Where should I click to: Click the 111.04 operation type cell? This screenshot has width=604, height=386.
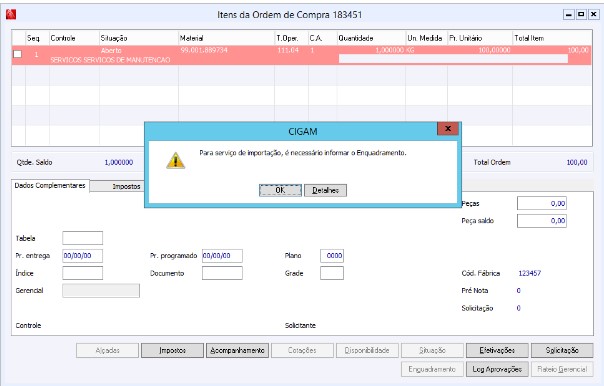pos(288,50)
